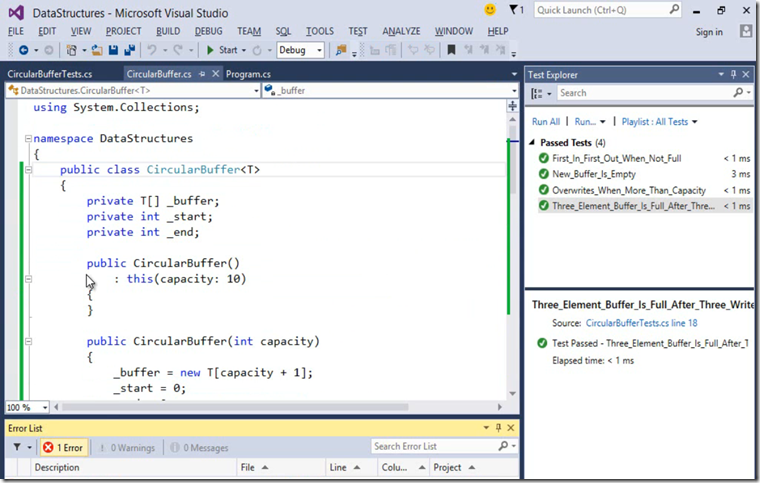Open the TEST menu

coord(358,31)
